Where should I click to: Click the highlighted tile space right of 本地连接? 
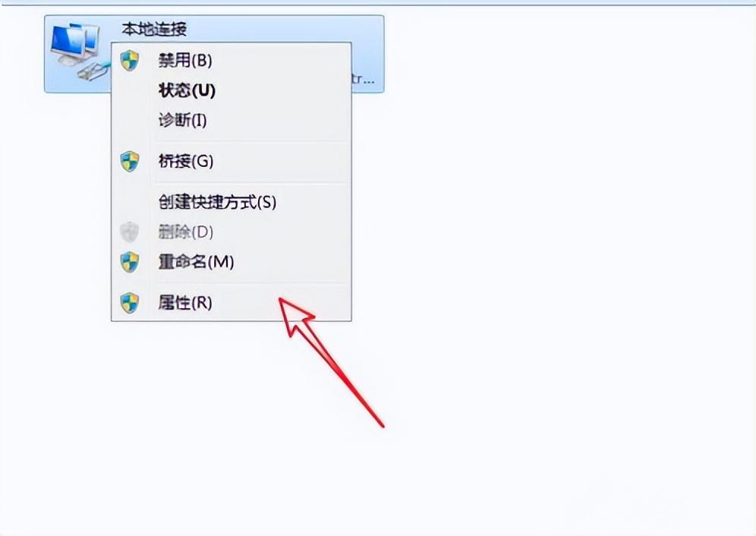tap(285, 30)
